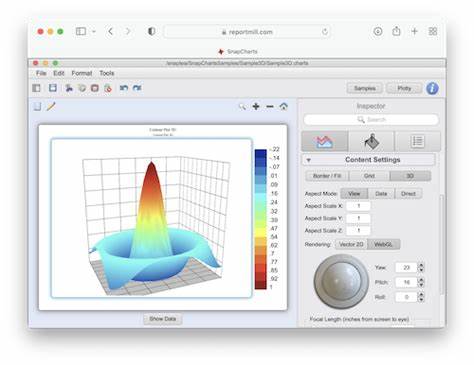Click the Show Data button
Screen dimensions: 474x365
[x=163, y=319]
